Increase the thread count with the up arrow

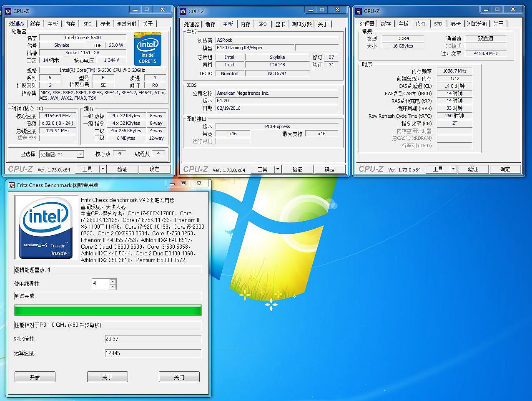coord(113,282)
